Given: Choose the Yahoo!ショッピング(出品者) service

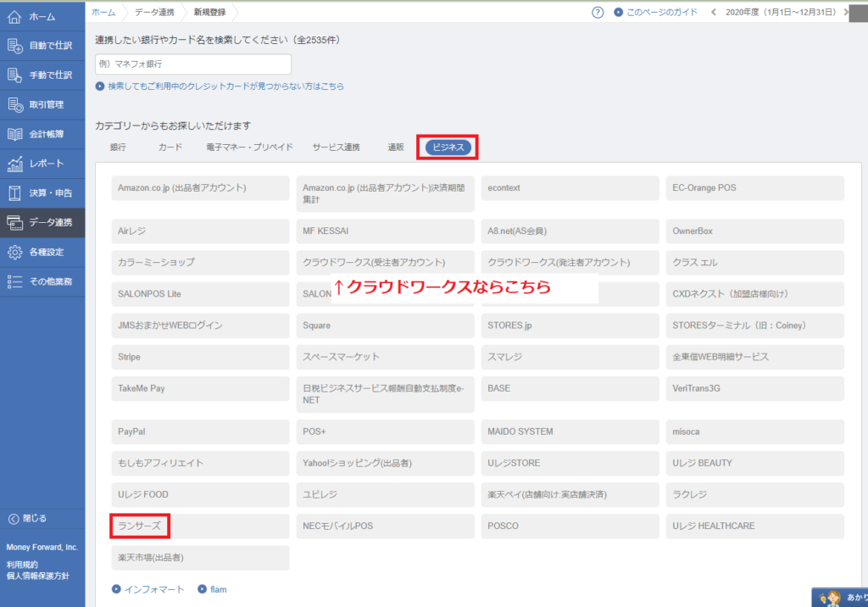Looking at the screenshot, I should click(x=386, y=464).
